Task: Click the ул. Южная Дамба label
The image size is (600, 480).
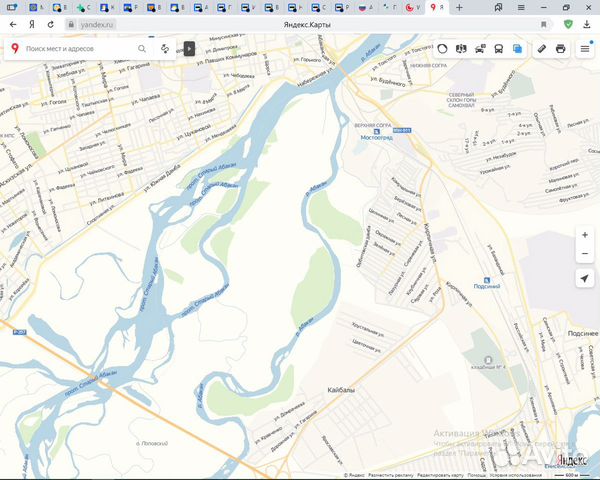Action: pos(163,180)
